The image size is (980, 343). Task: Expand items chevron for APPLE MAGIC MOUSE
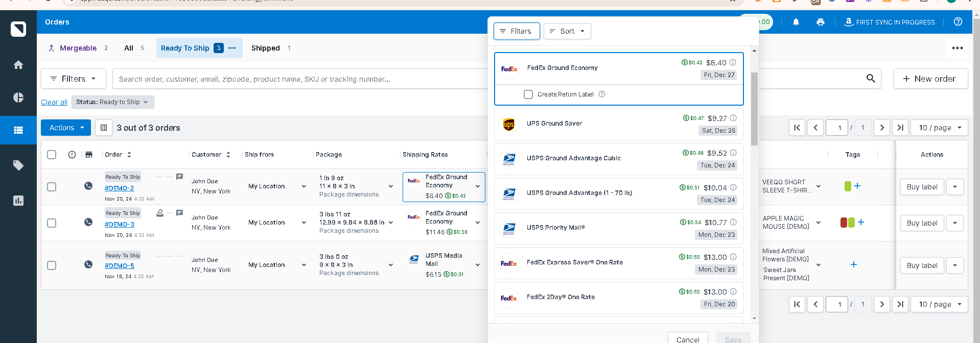click(819, 223)
